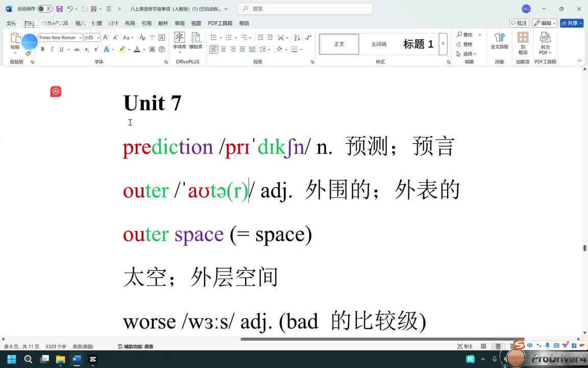The width and height of the screenshot is (588, 368).
Task: Open the Review ribbon tab
Action: (x=179, y=24)
